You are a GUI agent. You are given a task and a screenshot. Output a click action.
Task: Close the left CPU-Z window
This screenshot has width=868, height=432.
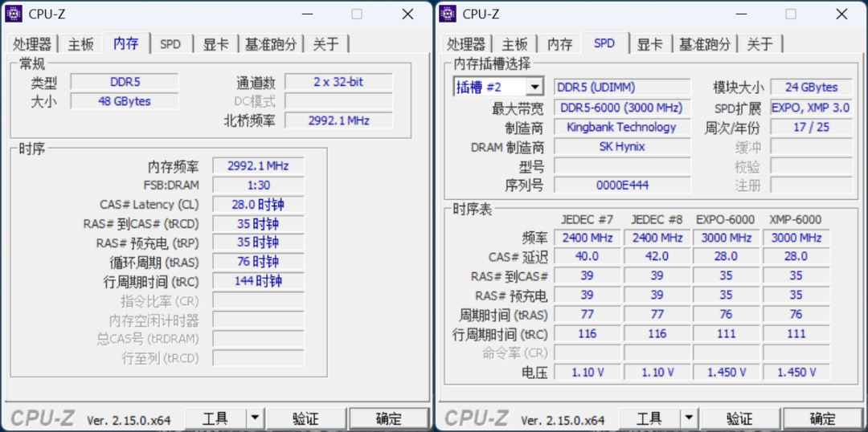click(x=408, y=14)
